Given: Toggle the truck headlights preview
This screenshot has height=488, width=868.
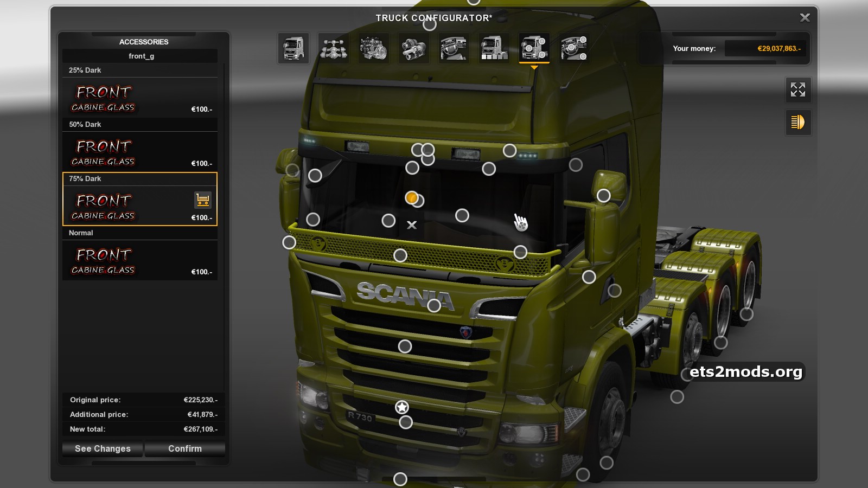Looking at the screenshot, I should pos(798,122).
